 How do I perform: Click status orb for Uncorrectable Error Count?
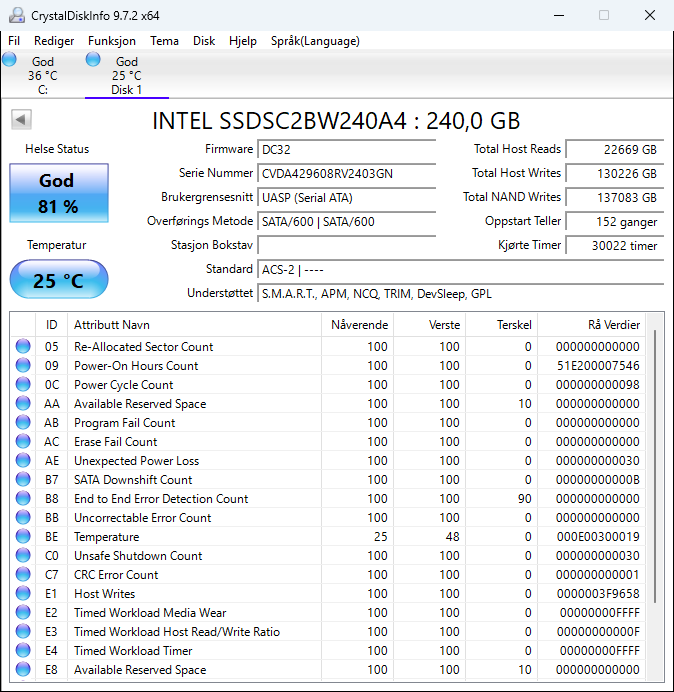coord(23,517)
